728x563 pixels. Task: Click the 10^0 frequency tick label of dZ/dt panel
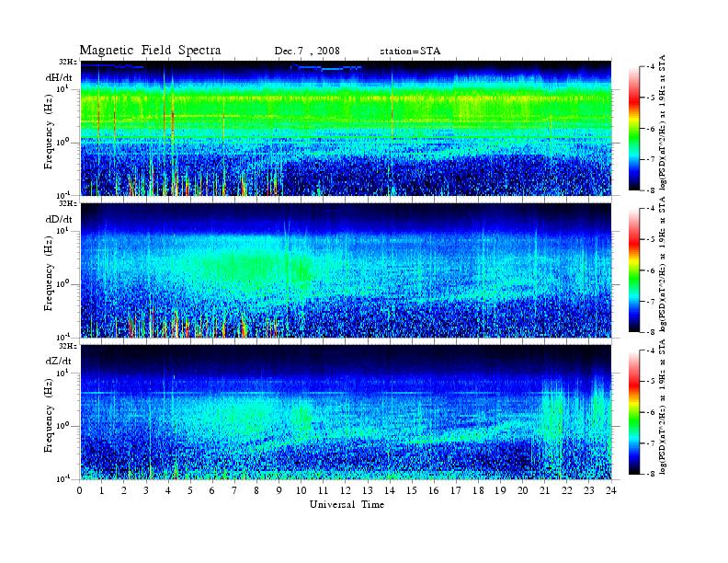(63, 426)
